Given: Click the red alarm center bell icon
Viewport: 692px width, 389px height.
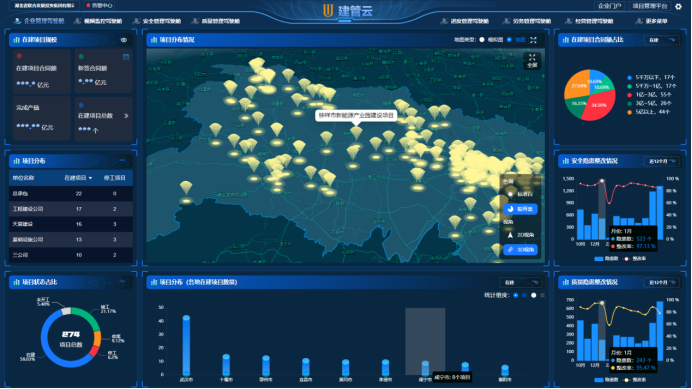Looking at the screenshot, I should tap(88, 6).
